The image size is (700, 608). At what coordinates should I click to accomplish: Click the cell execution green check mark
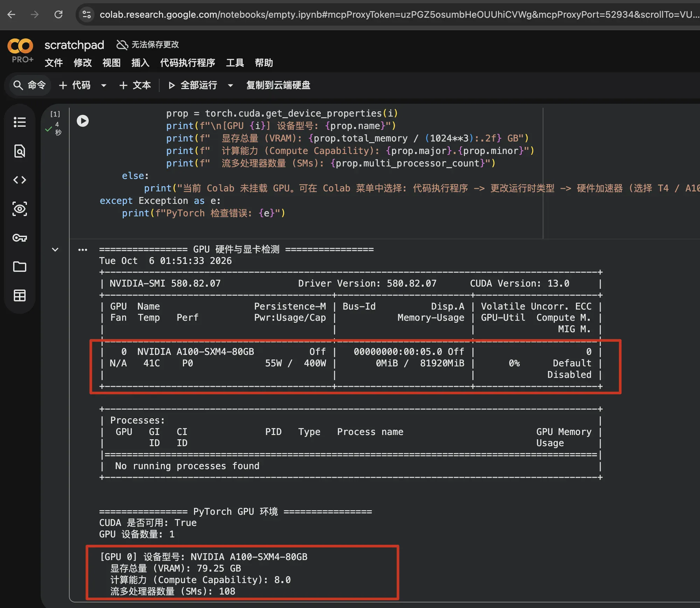[x=49, y=129]
